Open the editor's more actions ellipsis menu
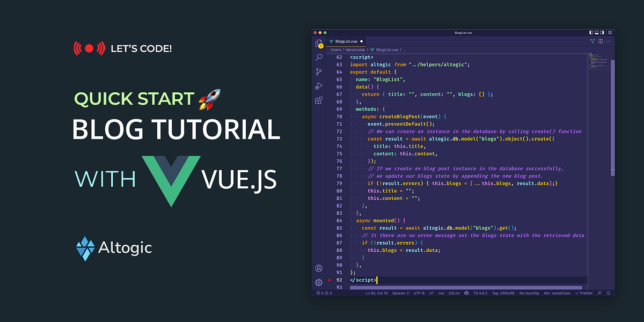644x322 pixels. (x=608, y=41)
